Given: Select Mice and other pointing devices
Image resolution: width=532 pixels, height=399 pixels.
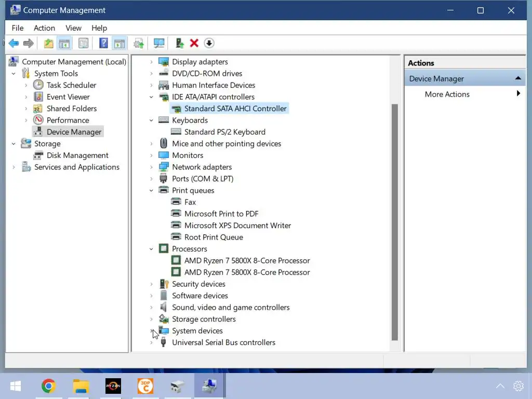Looking at the screenshot, I should [227, 144].
